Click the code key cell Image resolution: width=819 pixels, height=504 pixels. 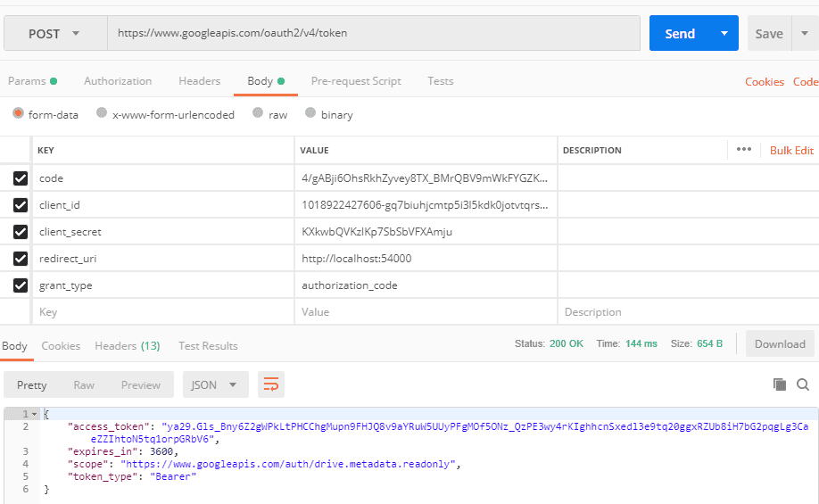[163, 178]
